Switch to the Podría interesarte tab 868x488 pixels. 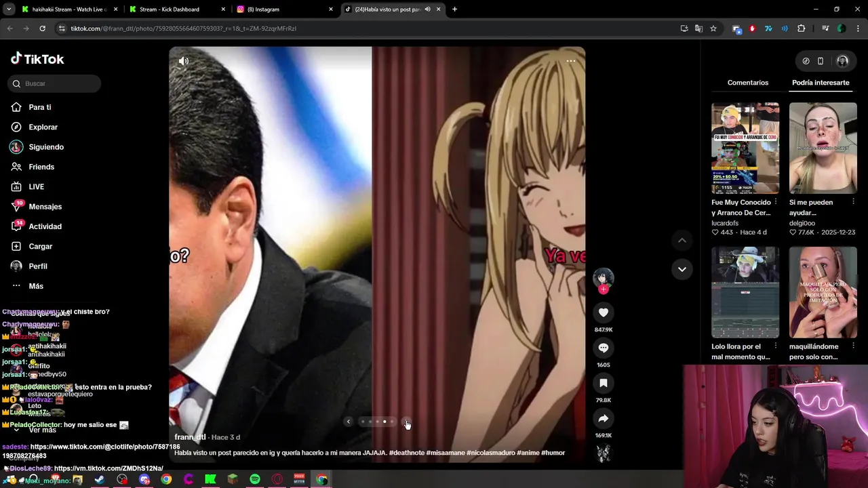click(821, 83)
